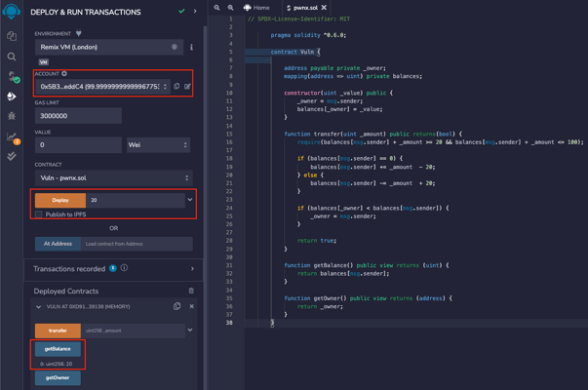Image resolution: width=588 pixels, height=390 pixels.
Task: Select the pwnx.sol editor tab
Action: (303, 8)
